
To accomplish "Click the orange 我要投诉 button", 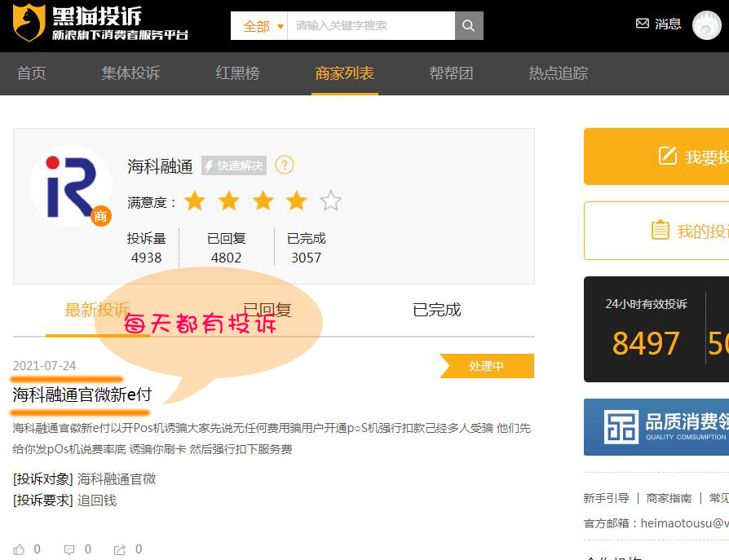I will [x=656, y=157].
